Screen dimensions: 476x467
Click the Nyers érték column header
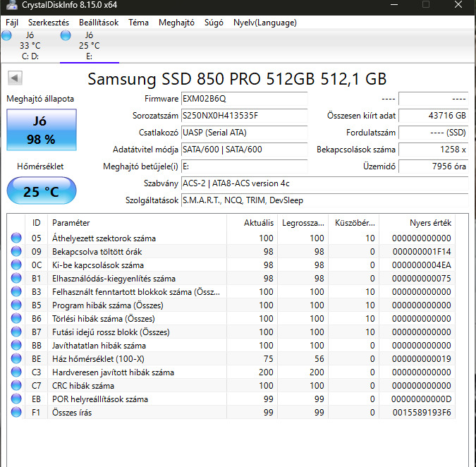coord(417,223)
